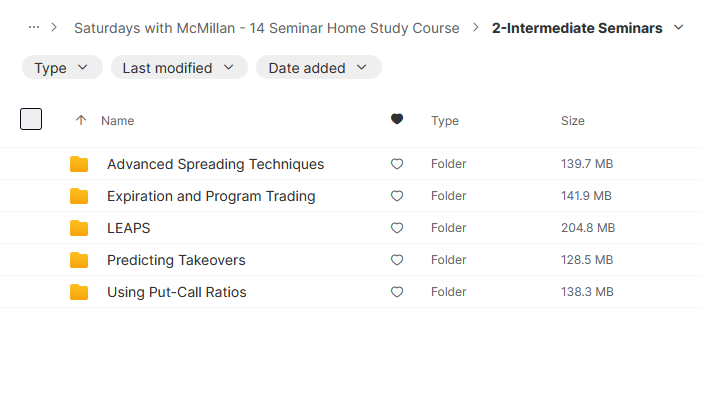Click the Expiration and Program Trading folder icon

tap(79, 196)
